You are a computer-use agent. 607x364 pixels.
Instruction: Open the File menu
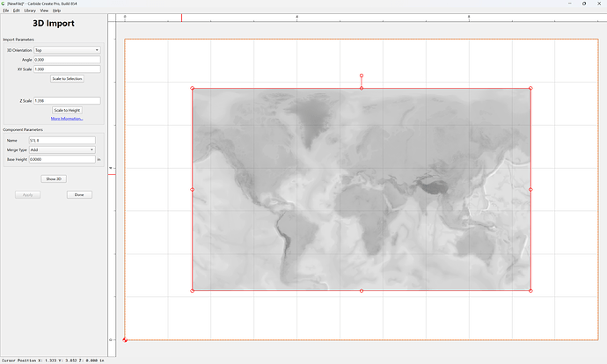coord(6,11)
